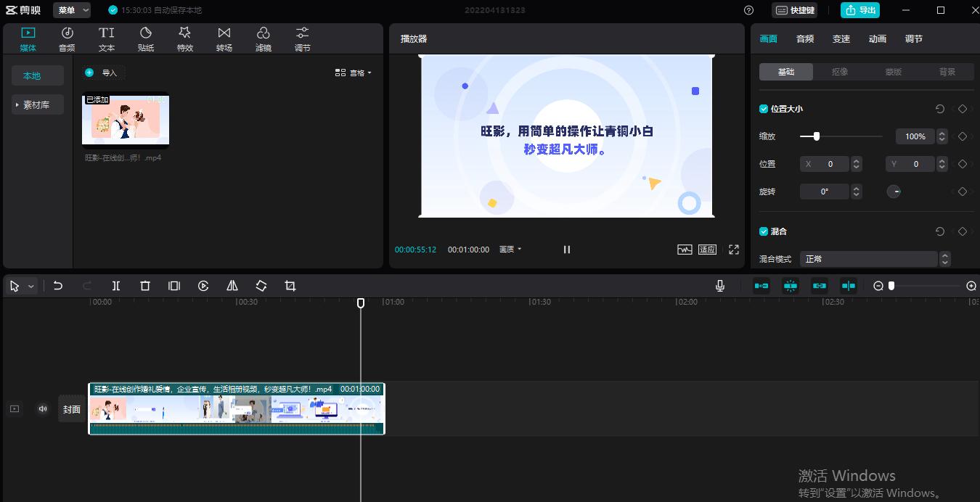Select the mirror flip tool
Screen dimensions: 980x502
coord(232,286)
